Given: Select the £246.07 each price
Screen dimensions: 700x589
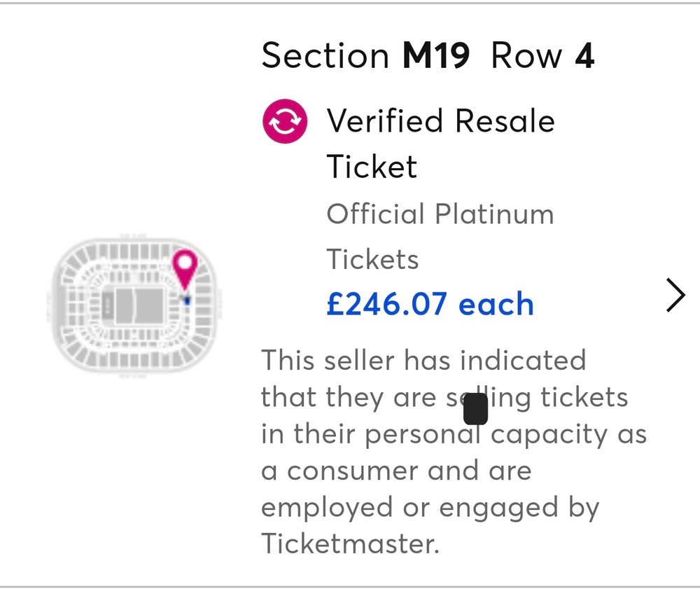Looking at the screenshot, I should pyautogui.click(x=430, y=304).
